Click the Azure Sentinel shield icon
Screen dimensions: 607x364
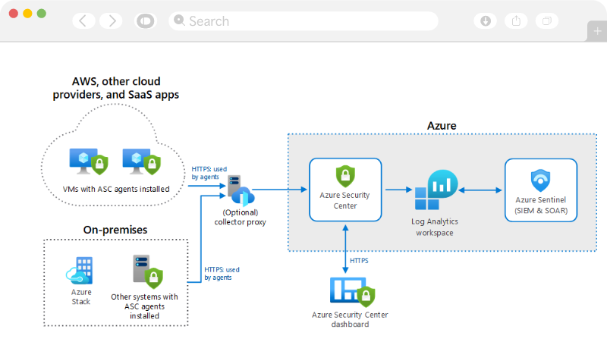coord(540,181)
